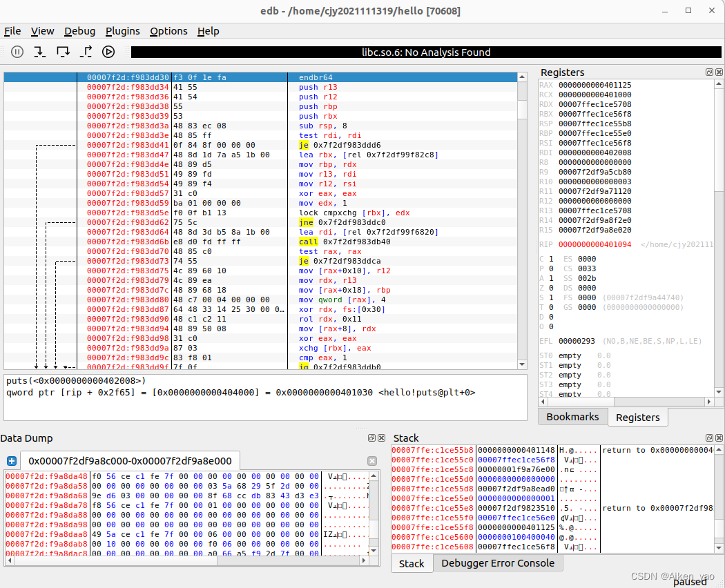Open the Plugins menu

[122, 31]
